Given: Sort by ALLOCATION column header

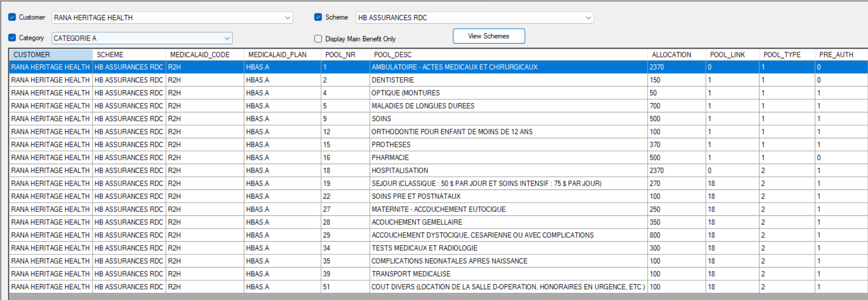Looking at the screenshot, I should tap(676, 55).
